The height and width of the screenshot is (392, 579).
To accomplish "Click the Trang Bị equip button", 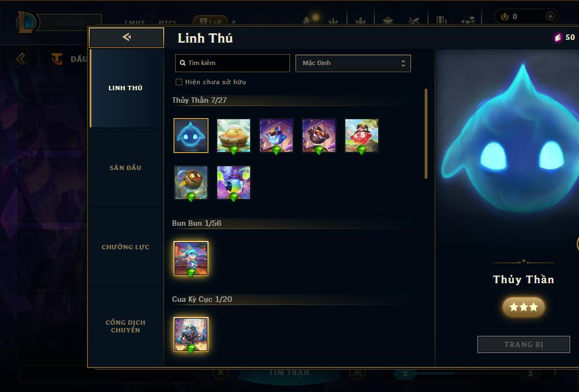I will coord(523,344).
